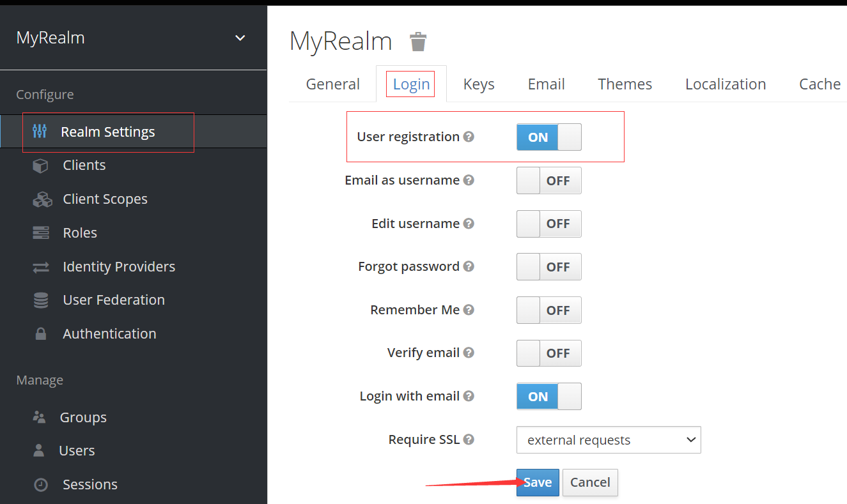Click the Client Scopes cubes icon
This screenshot has width=847, height=504.
coord(42,199)
